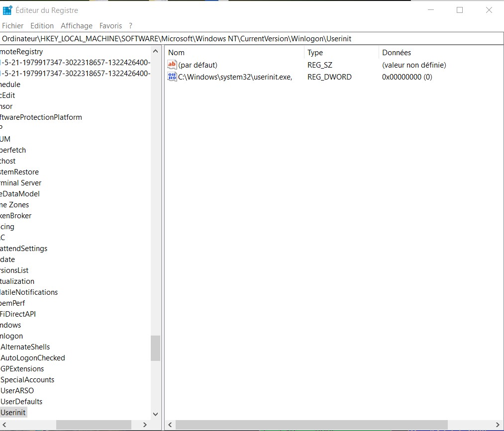Select the tree key ending in "stemRestore"
The image size is (504, 431).
click(19, 172)
